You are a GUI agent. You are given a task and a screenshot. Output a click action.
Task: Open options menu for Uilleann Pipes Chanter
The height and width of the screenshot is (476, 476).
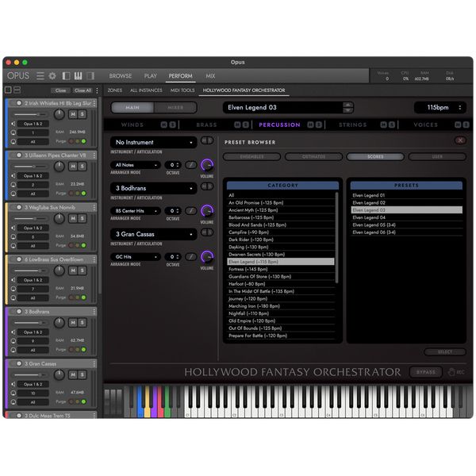click(94, 155)
